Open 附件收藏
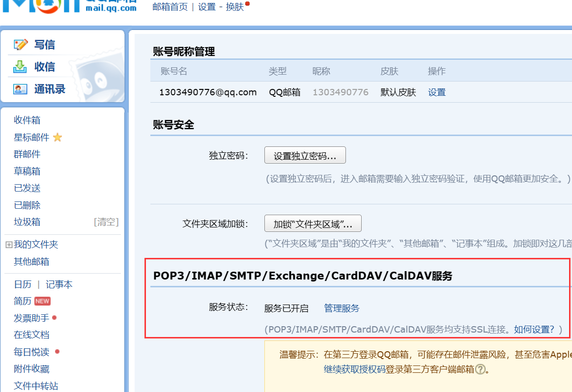This screenshot has width=572, height=392. coord(31,368)
